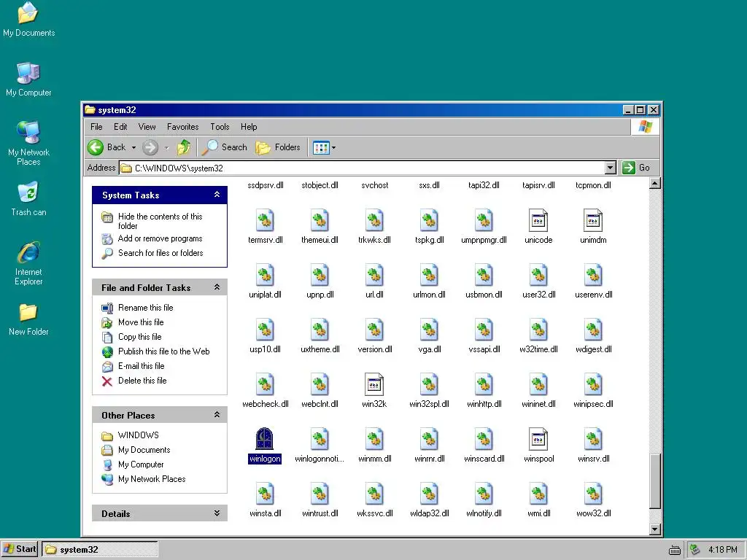747x560 pixels.
Task: Click system32 taskbar button
Action: pos(99,550)
